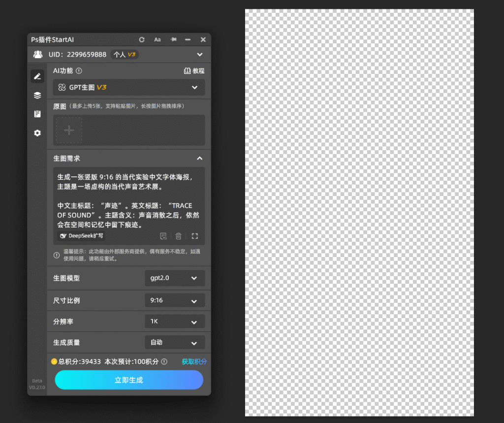Click the prompt template icon beside trash

coord(163,236)
